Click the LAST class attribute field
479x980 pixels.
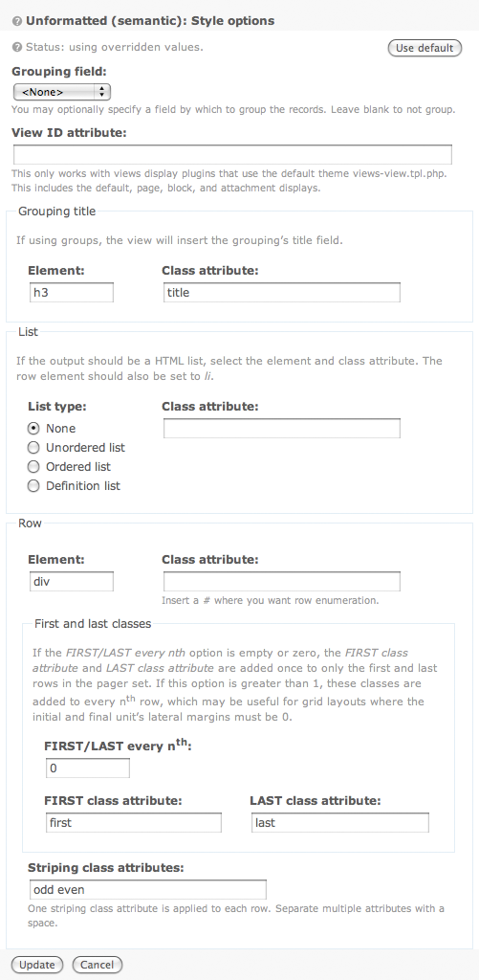pos(340,822)
